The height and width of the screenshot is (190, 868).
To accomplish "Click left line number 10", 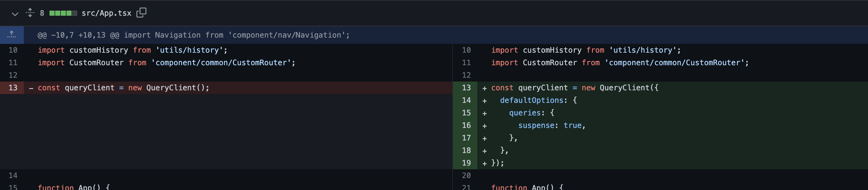I will [x=13, y=50].
